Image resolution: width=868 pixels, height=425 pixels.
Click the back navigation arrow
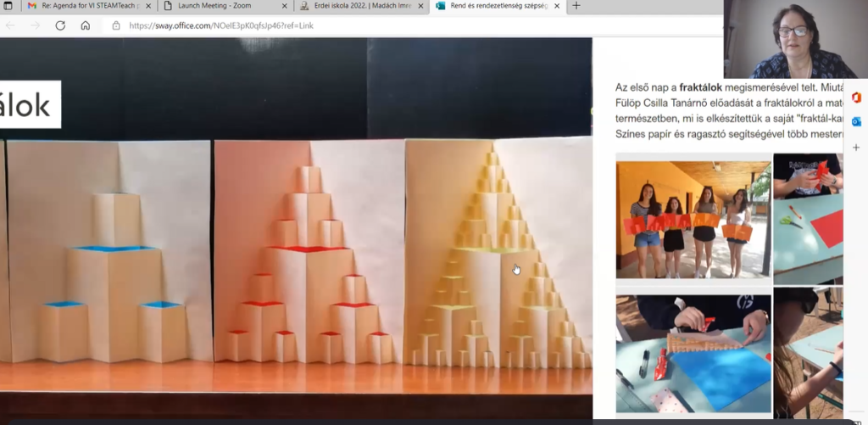[10, 25]
